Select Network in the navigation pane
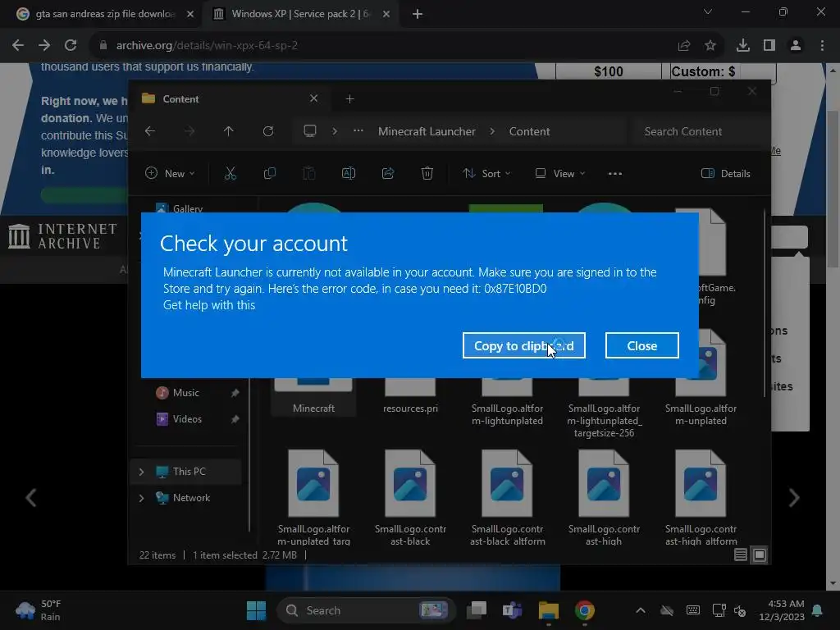The width and height of the screenshot is (840, 630). tap(191, 498)
